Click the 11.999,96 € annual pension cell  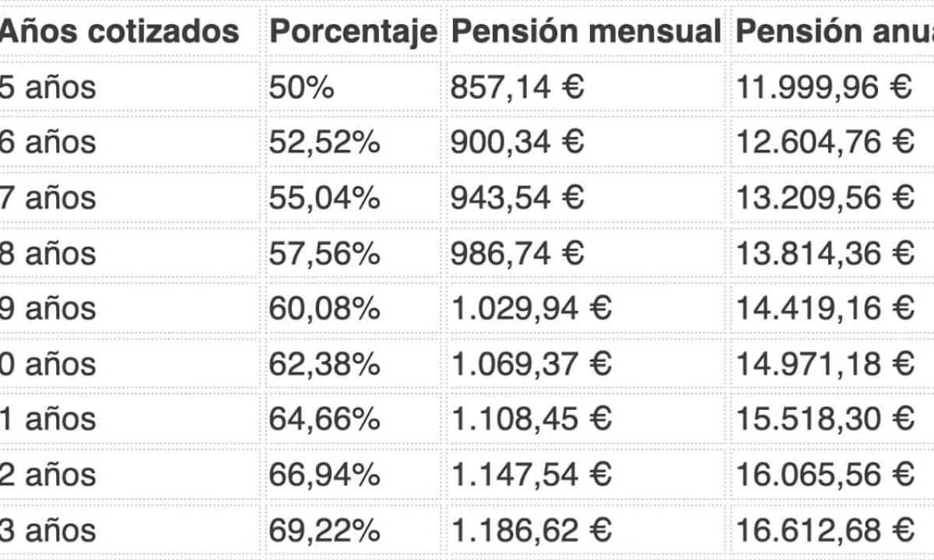pyautogui.click(x=823, y=87)
